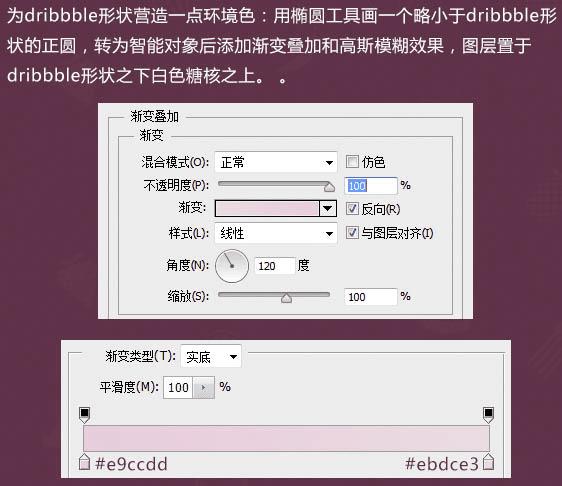Click the right black opacity stop
The image size is (562, 486).
coord(489,414)
